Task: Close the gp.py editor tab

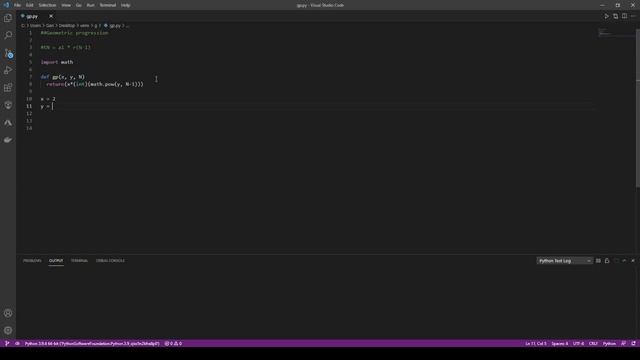Action: pyautogui.click(x=51, y=16)
